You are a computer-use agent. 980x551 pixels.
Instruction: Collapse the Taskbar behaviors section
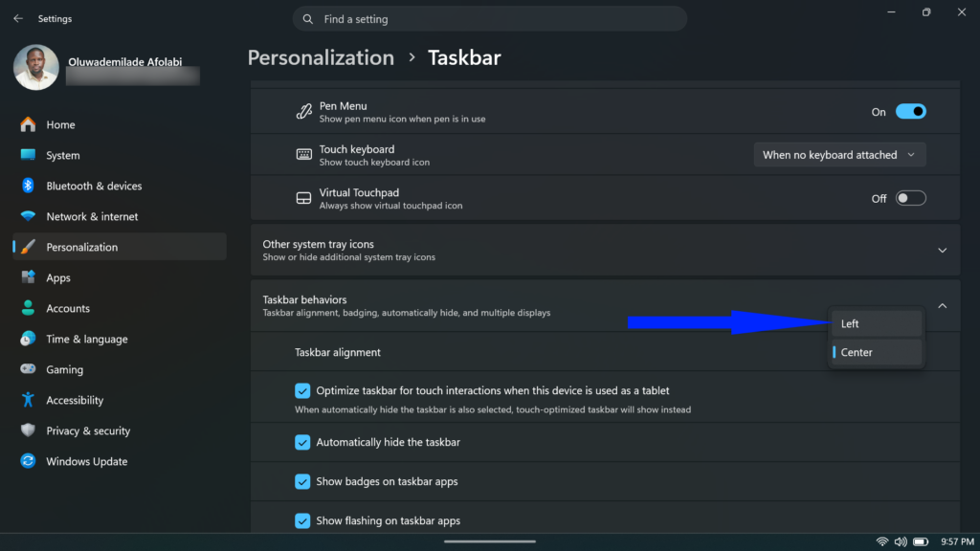click(x=942, y=306)
